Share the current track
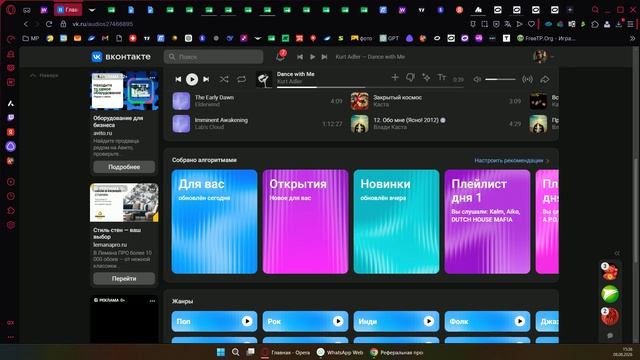This screenshot has height=360, width=640. pos(544,79)
